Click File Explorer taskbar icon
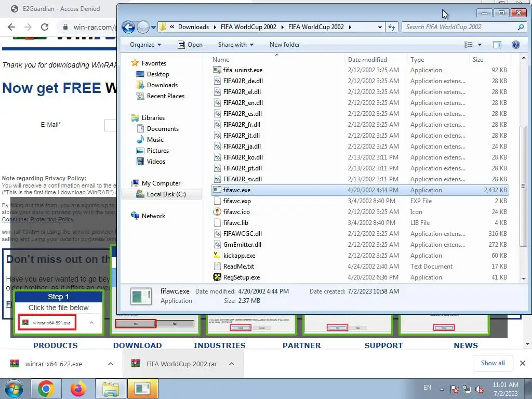This screenshot has height=399, width=532. [111, 389]
